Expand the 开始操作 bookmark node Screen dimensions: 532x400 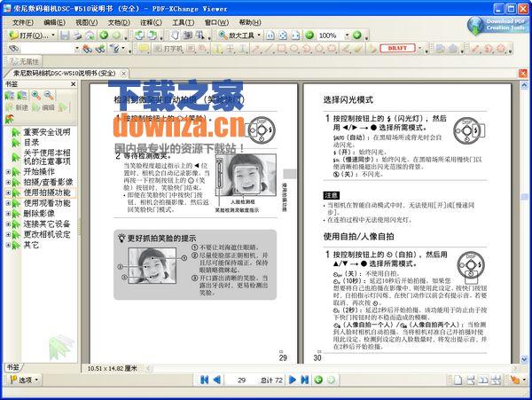[x=8, y=172]
